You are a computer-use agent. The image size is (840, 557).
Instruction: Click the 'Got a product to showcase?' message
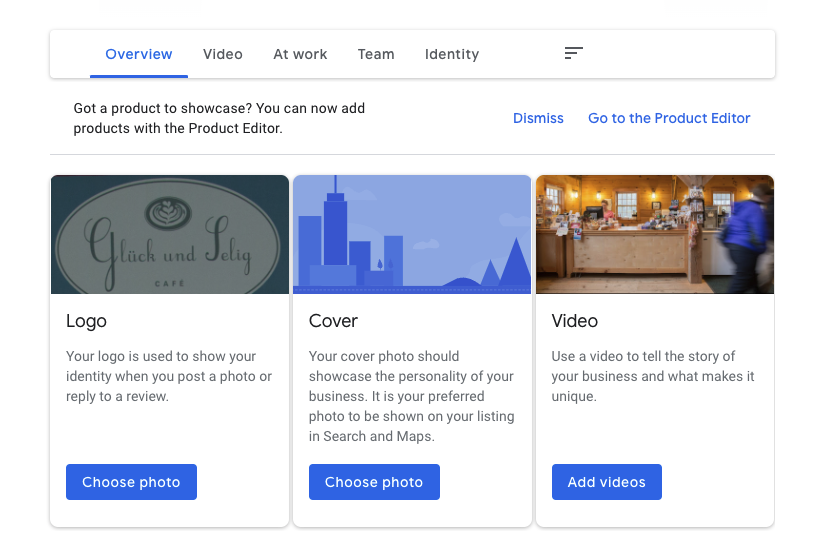point(219,118)
